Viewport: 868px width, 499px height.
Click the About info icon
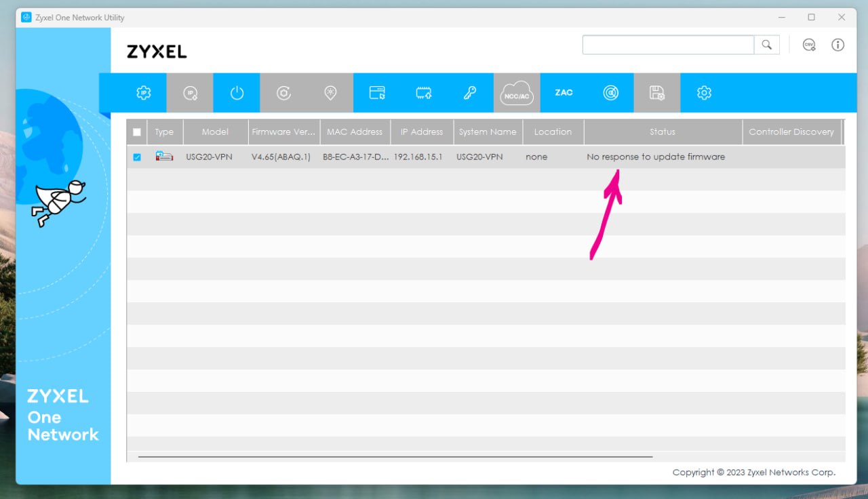838,45
